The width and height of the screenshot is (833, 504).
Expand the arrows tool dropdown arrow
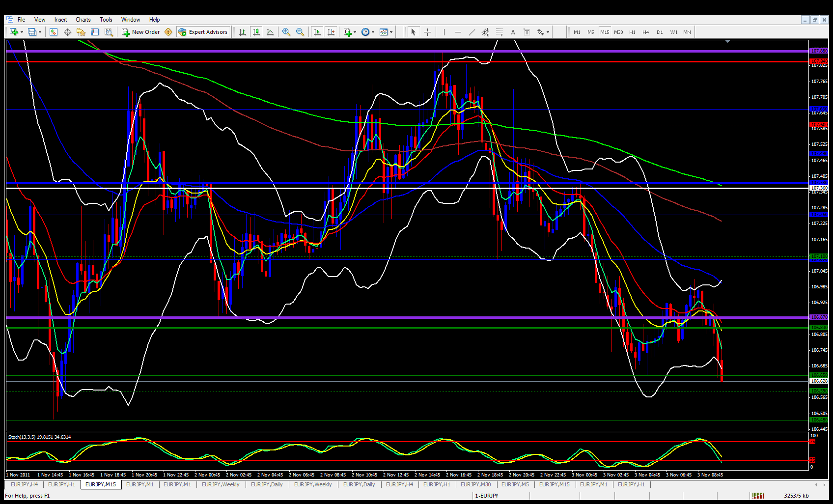(548, 32)
